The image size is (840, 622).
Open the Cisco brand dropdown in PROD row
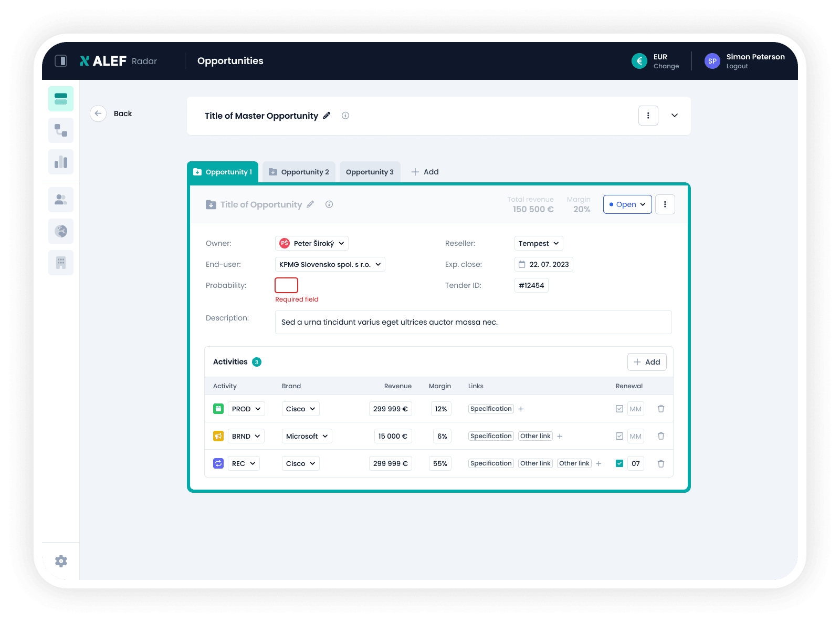click(x=301, y=409)
